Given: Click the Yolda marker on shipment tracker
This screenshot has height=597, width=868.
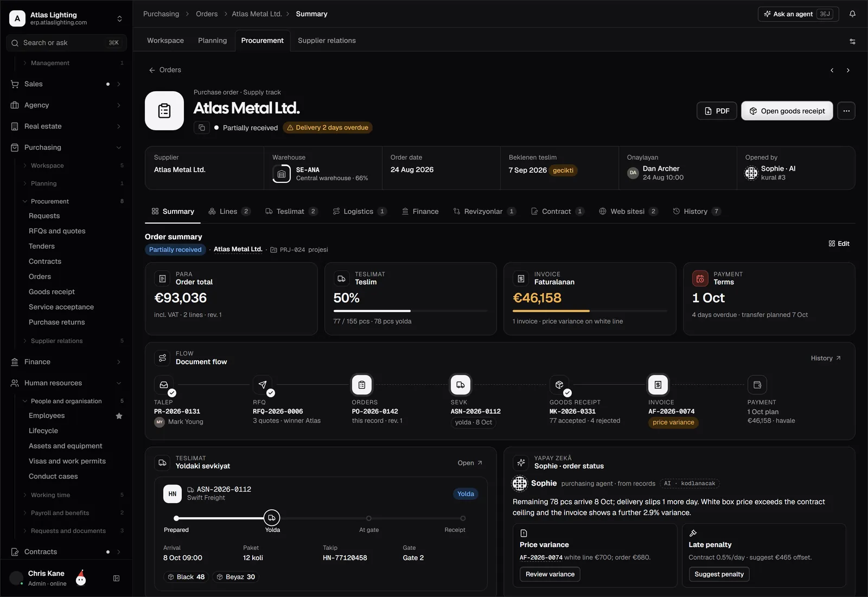Looking at the screenshot, I should (272, 518).
